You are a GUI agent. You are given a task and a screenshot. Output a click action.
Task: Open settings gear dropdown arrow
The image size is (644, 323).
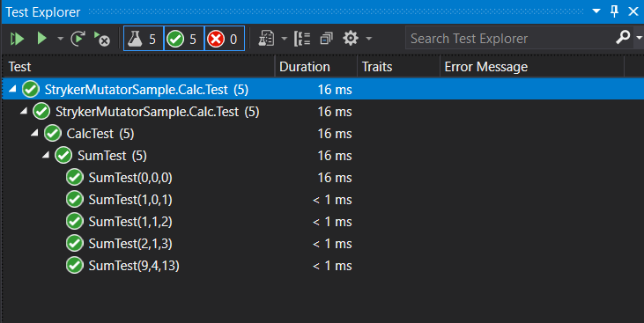[x=369, y=39]
